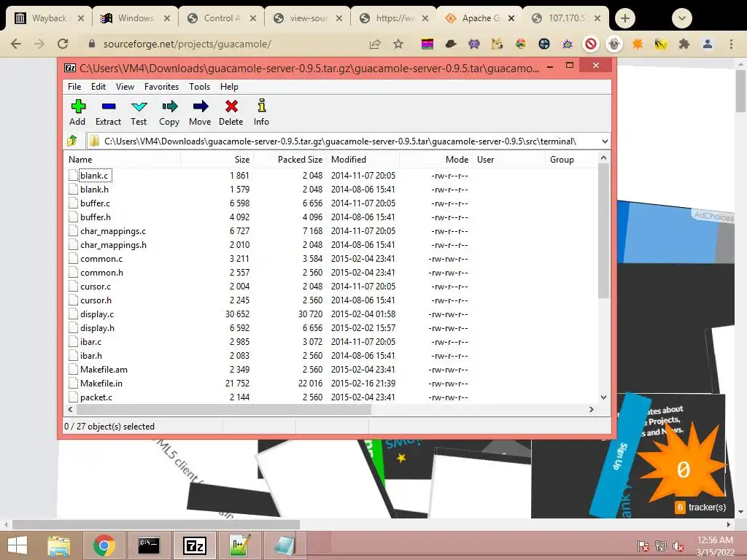This screenshot has width=747, height=560.
Task: Open a new browser tab
Action: pos(625,18)
